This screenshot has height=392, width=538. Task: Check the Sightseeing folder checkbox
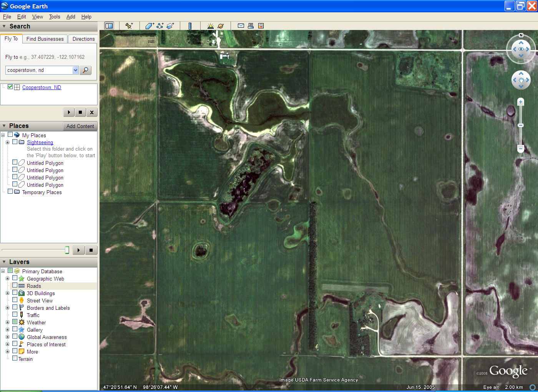15,142
